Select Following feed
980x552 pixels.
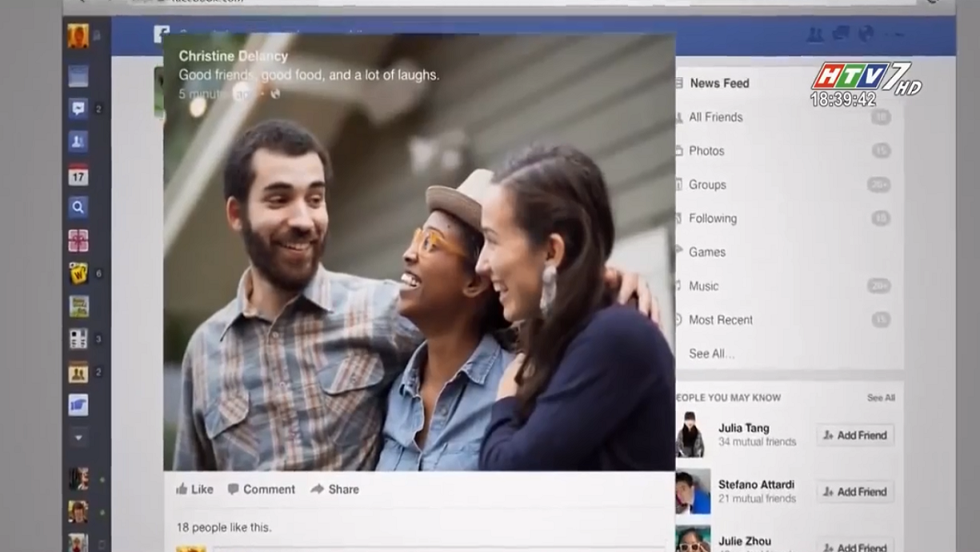[x=713, y=218]
